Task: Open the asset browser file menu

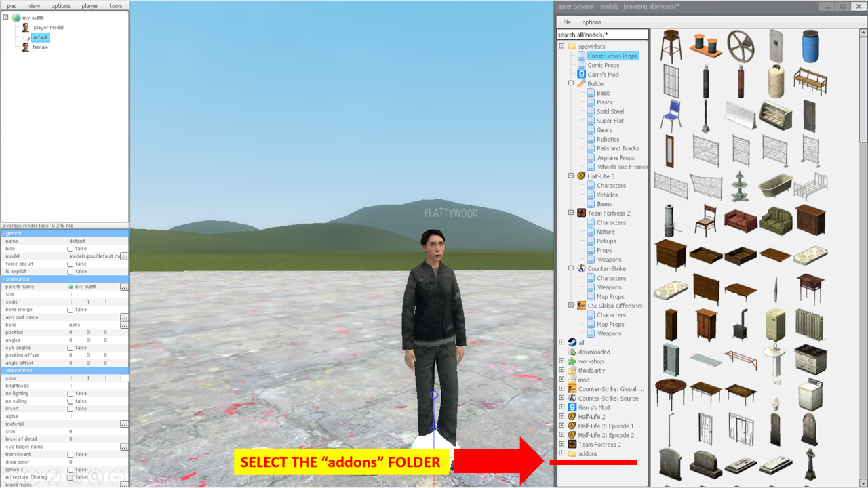Action: click(x=567, y=22)
